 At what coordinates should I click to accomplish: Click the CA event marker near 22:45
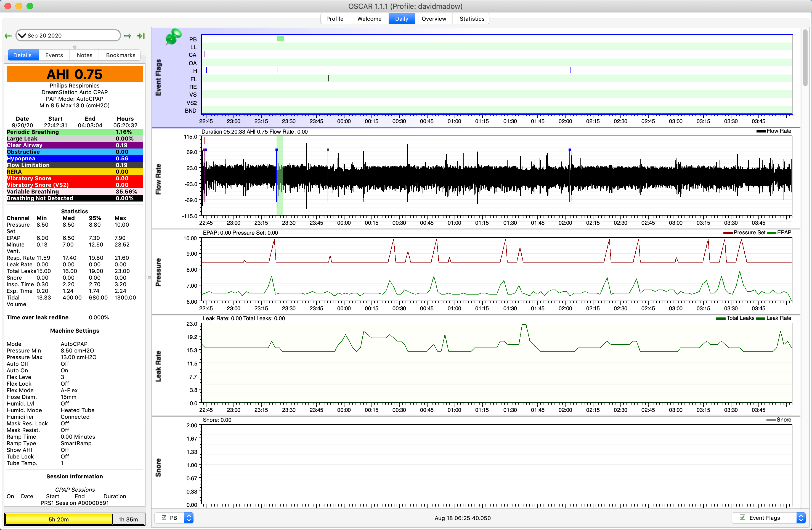tap(205, 54)
